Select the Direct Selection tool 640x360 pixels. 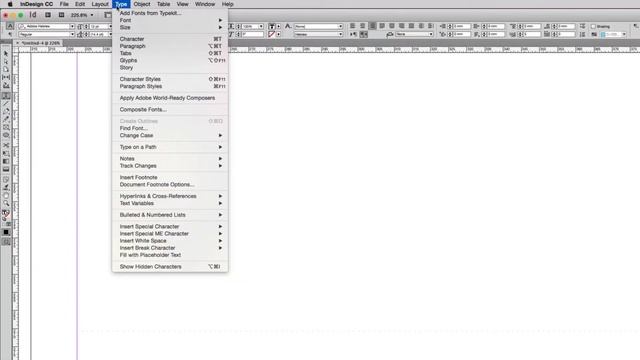pos(6,62)
